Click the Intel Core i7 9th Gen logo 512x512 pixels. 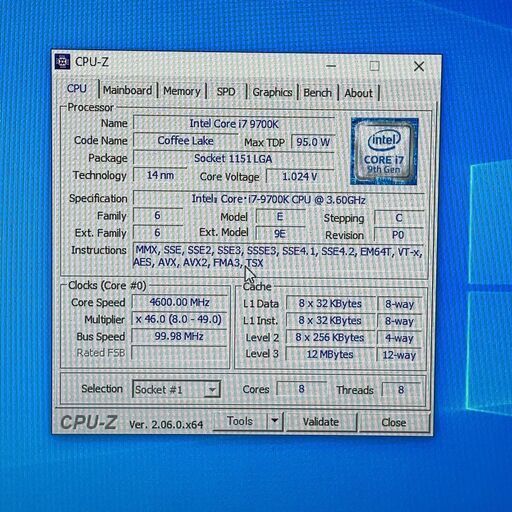point(384,151)
